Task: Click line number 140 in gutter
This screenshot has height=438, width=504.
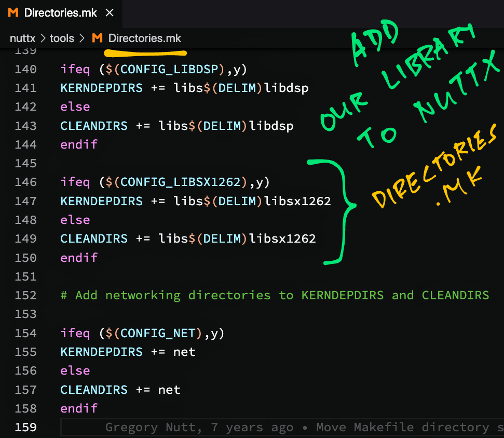Action: (25, 70)
